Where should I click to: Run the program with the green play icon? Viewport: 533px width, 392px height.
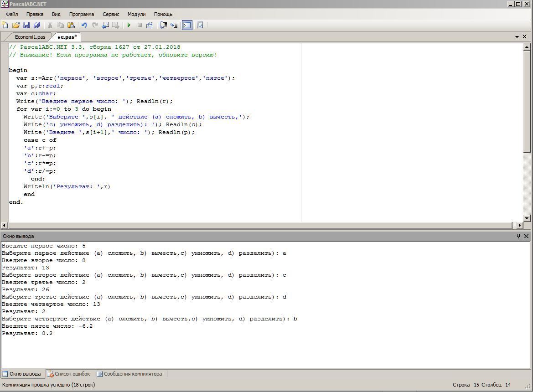[129, 26]
